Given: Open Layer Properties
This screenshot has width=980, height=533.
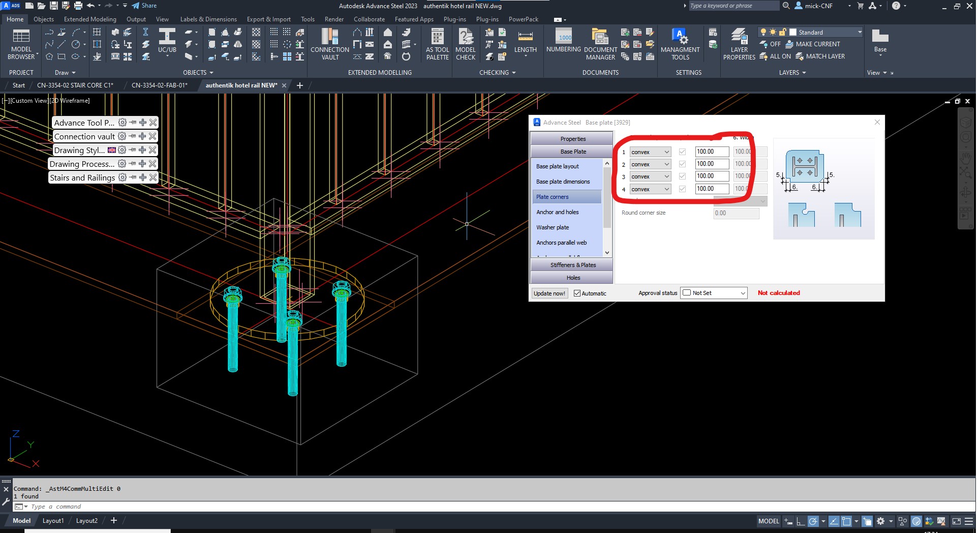Looking at the screenshot, I should (739, 44).
